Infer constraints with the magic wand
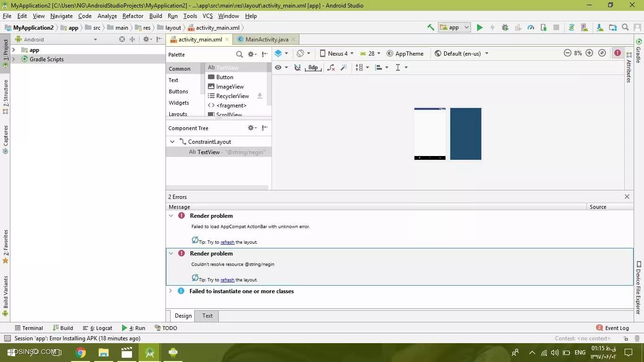The width and height of the screenshot is (644, 362). click(344, 67)
